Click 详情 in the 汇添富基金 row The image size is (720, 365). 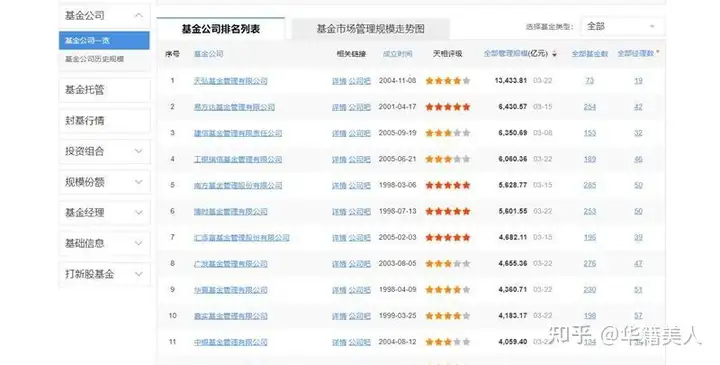[x=339, y=238]
